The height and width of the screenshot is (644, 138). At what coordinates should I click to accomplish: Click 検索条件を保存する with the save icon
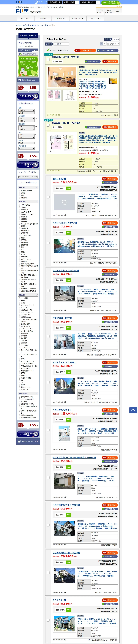tap(28, 54)
